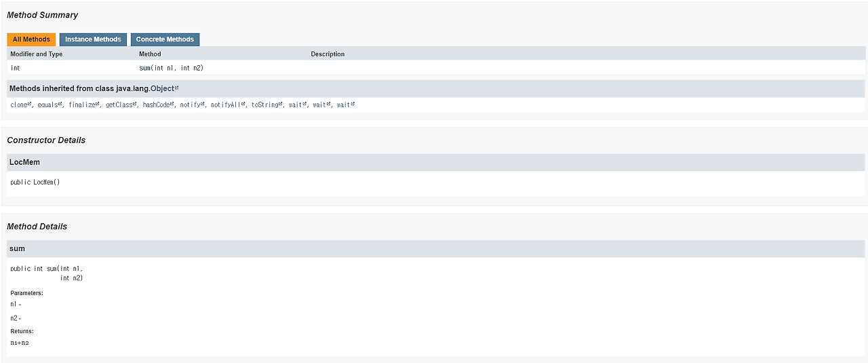Click the sum heading under Method Details
The image size is (868, 363).
coord(17,248)
